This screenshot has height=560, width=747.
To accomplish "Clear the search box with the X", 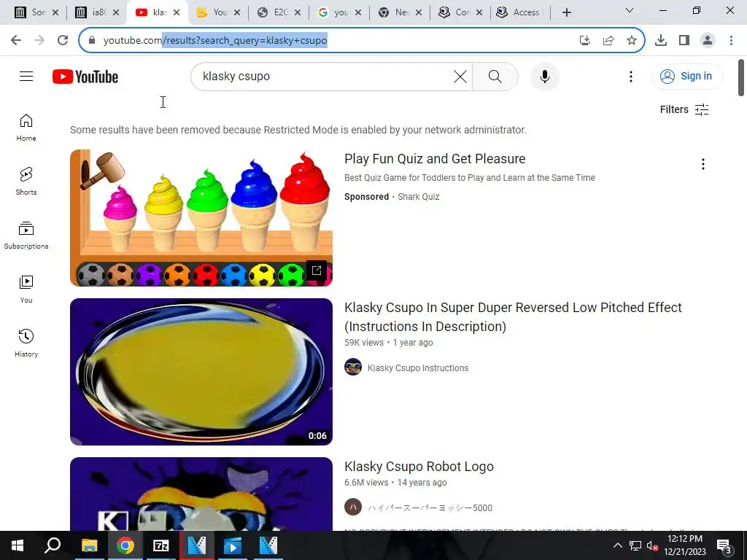I will [x=460, y=76].
